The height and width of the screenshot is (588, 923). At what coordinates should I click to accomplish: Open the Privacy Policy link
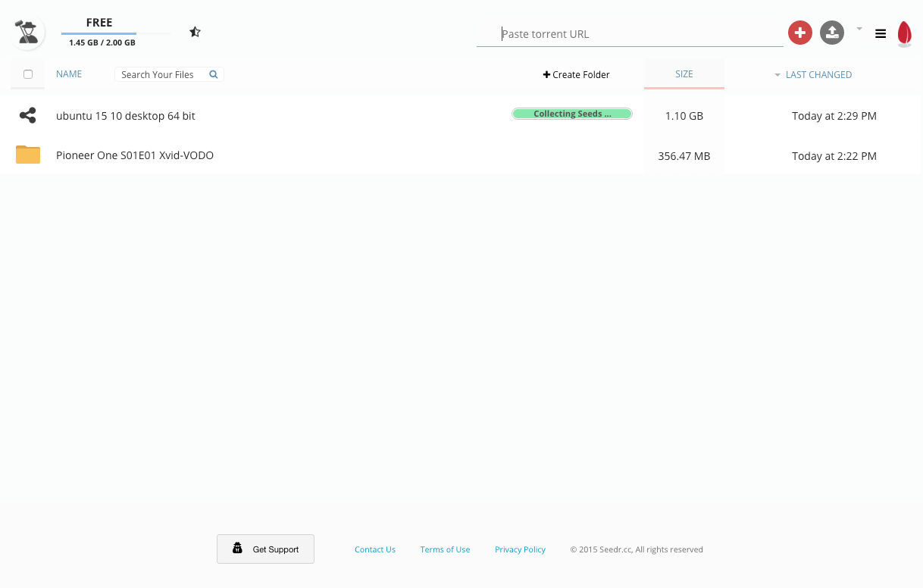pyautogui.click(x=520, y=549)
